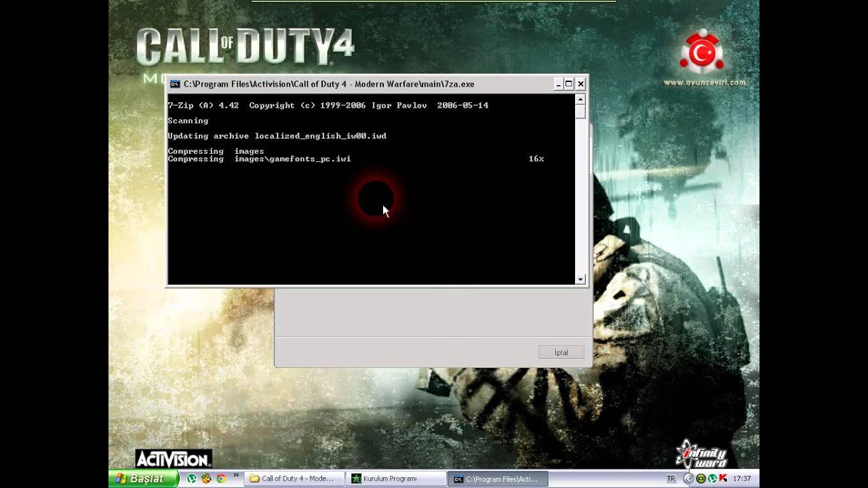Click the console vertical scrollbar thumb
This screenshot has height=488, width=868.
(580, 112)
